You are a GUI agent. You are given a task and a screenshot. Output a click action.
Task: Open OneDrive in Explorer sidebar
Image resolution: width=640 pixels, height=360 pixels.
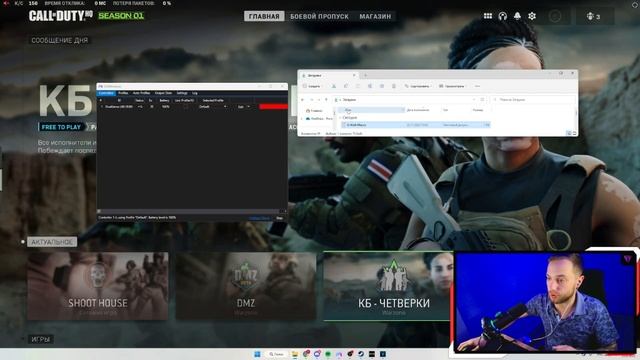point(319,118)
